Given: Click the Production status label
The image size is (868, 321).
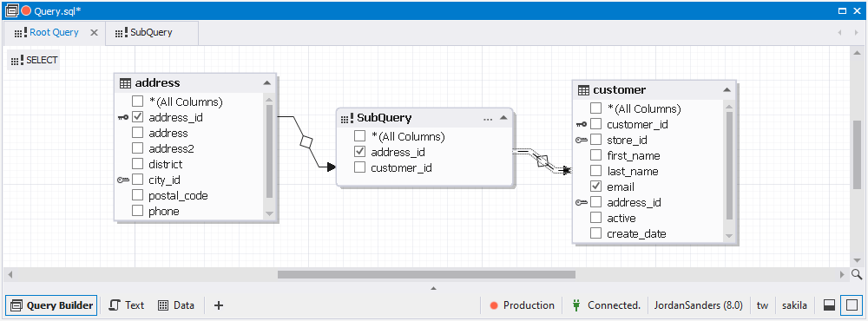Looking at the screenshot, I should pyautogui.click(x=529, y=305).
